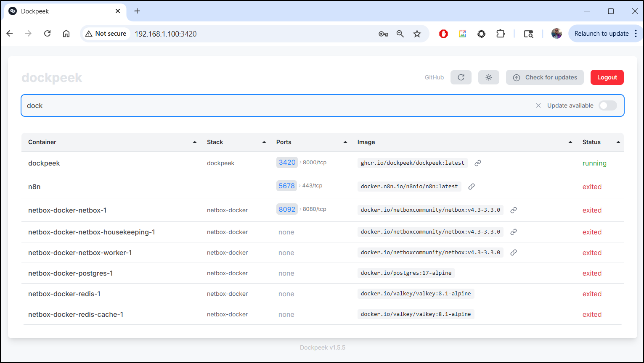Click 'netbox-docker-redis-1' container name
The image size is (644, 363).
point(64,294)
